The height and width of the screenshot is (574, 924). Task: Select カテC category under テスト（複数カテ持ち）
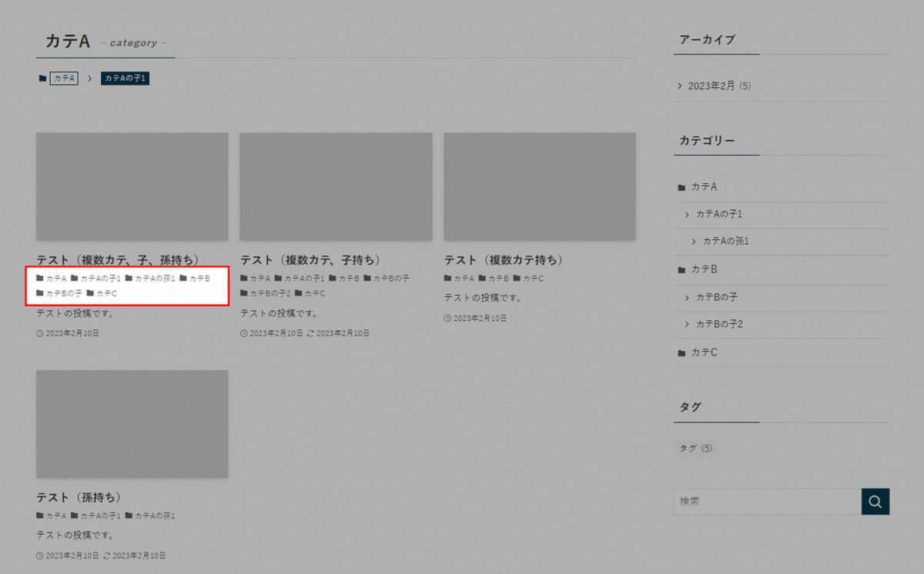534,279
